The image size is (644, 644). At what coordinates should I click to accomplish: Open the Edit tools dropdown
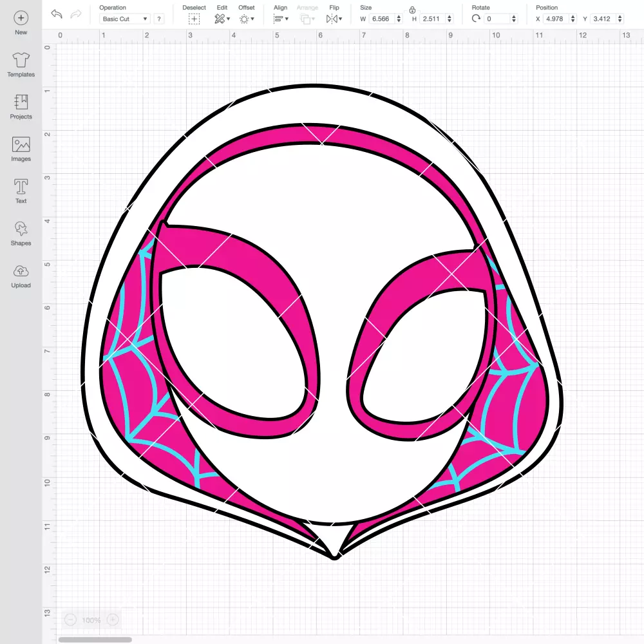(222, 19)
